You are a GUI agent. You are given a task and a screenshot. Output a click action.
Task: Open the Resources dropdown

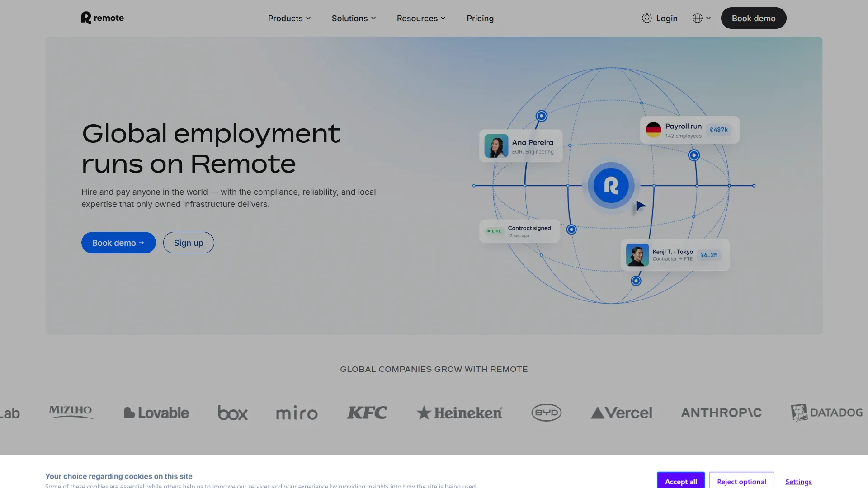click(x=421, y=19)
